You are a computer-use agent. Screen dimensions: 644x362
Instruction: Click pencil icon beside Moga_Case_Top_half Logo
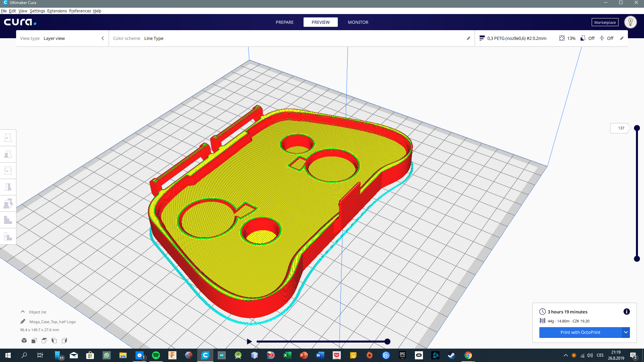point(23,321)
